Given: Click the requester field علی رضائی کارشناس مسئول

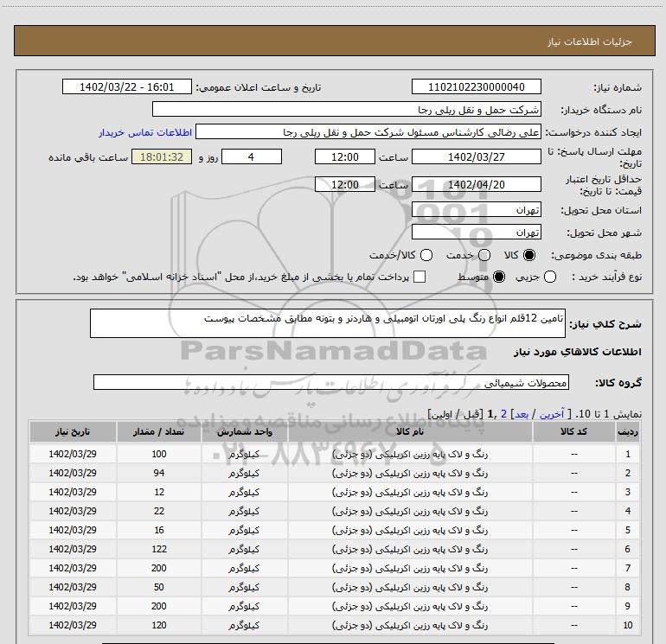Looking at the screenshot, I should coord(368,131).
